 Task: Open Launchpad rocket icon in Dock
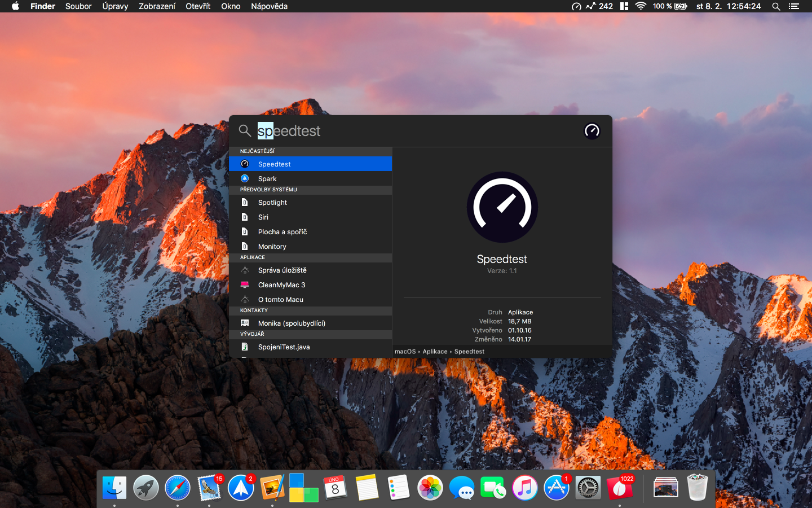point(146,488)
